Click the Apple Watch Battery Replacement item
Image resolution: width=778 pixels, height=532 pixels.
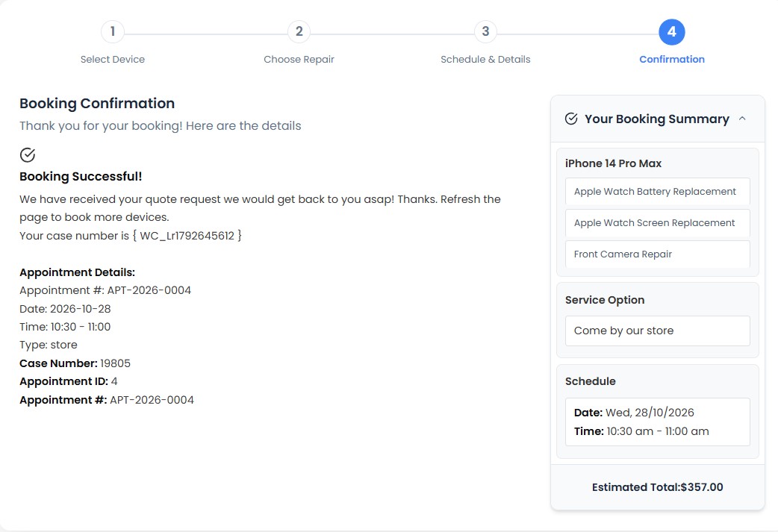click(x=658, y=191)
